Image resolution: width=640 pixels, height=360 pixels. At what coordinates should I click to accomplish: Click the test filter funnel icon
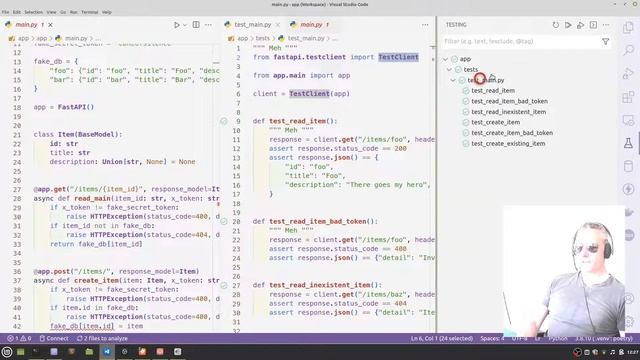tap(605, 41)
